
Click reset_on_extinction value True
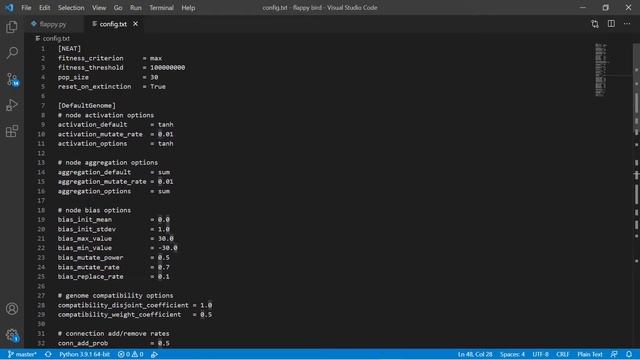158,87
